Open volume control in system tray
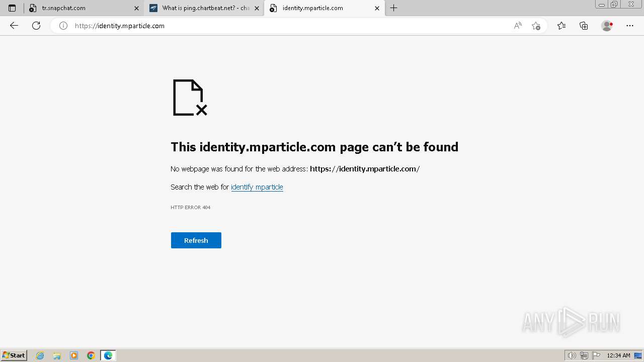Screen dimensions: 644x362 tap(572, 355)
